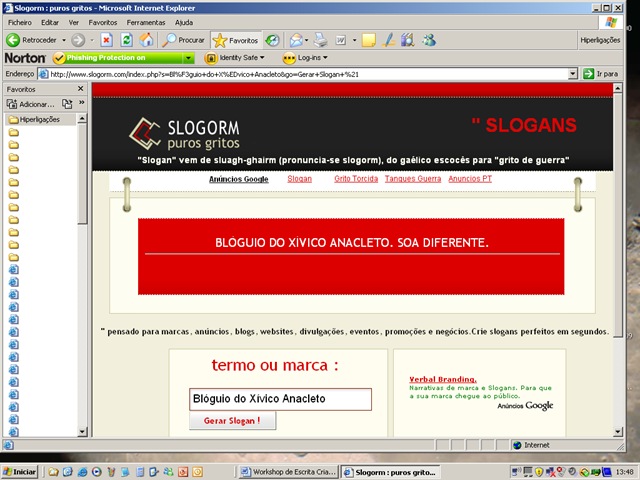Click the Forward arrow in the toolbar
Viewport: 640px width, 480px height.
(x=78, y=40)
